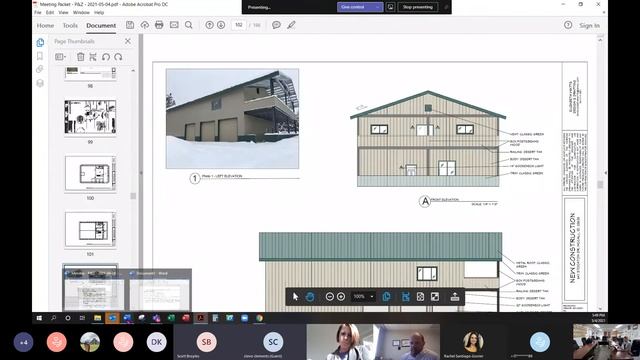
Task: Open the Find text magnifier icon
Action: click(189, 25)
